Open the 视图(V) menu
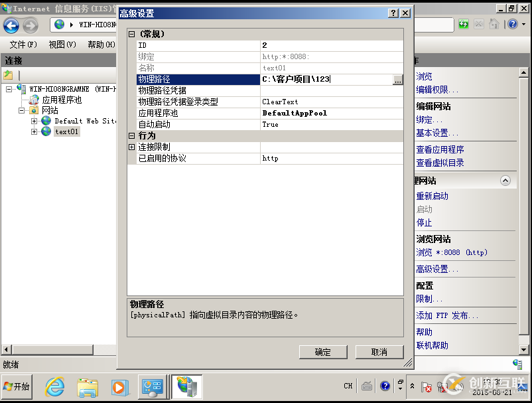Image resolution: width=532 pixels, height=403 pixels. pyautogui.click(x=62, y=44)
